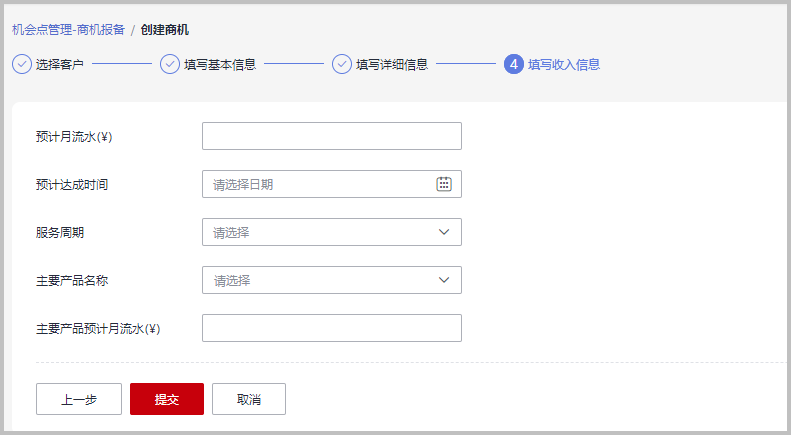
Task: Focus the 主要产品预计月流水(¥) input field
Action: (332, 328)
